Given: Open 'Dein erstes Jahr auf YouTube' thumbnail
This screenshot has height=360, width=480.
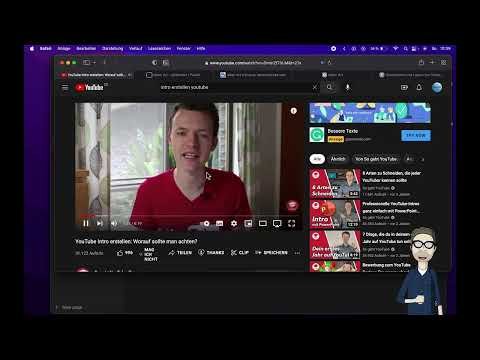Looking at the screenshot, I should click(x=335, y=245).
